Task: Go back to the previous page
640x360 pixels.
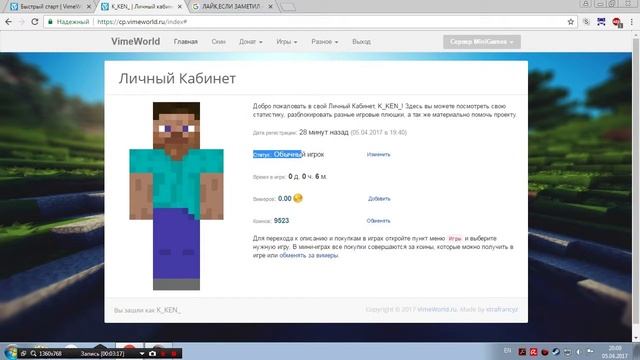Action: (9, 22)
